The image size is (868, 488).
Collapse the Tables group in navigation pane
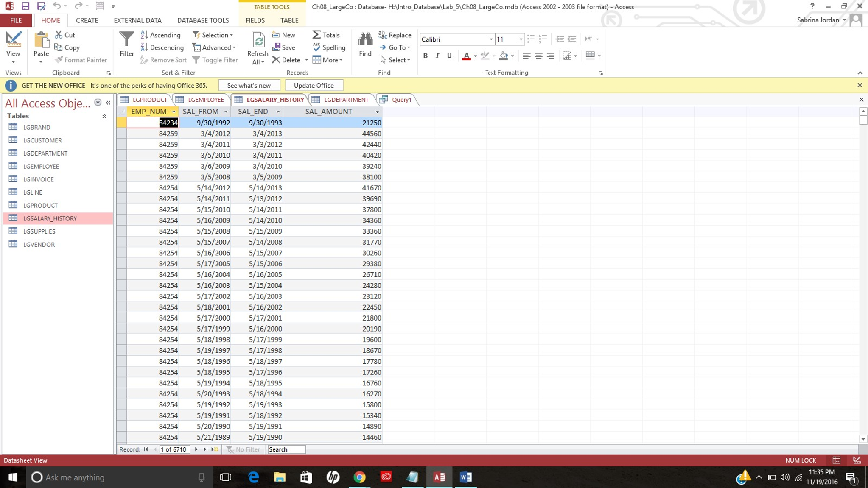pos(104,116)
